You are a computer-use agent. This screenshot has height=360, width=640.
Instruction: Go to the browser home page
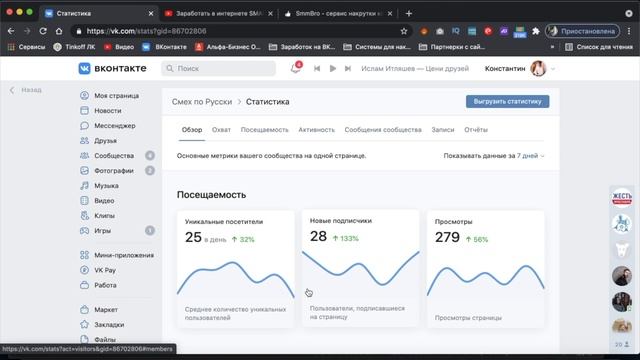tap(59, 31)
